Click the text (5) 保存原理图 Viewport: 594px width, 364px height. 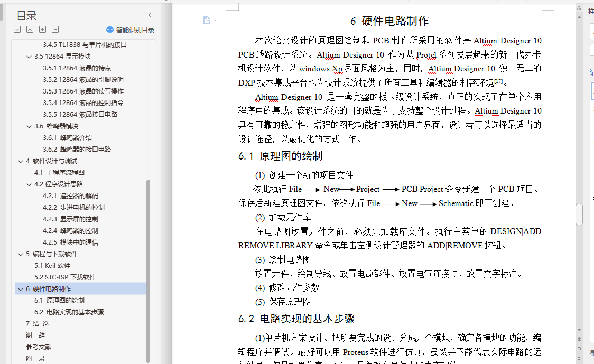coord(283,302)
